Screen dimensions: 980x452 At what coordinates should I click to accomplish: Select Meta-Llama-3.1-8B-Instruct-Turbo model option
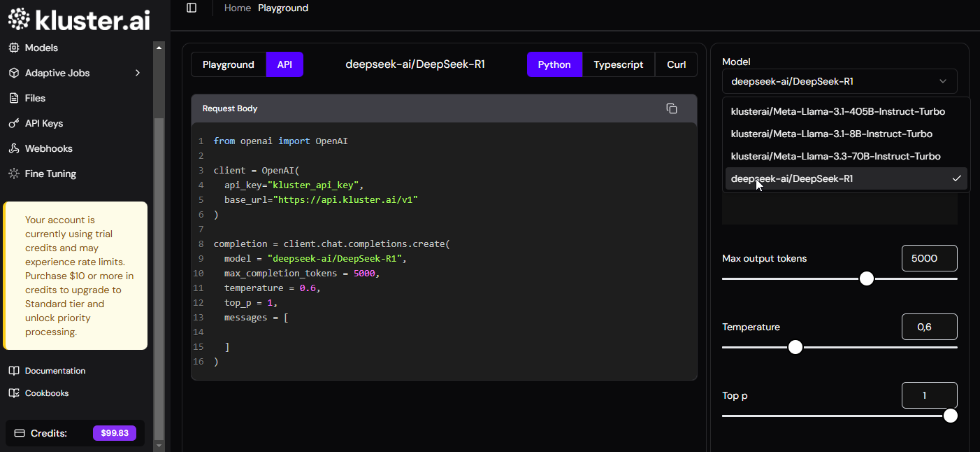click(846, 134)
